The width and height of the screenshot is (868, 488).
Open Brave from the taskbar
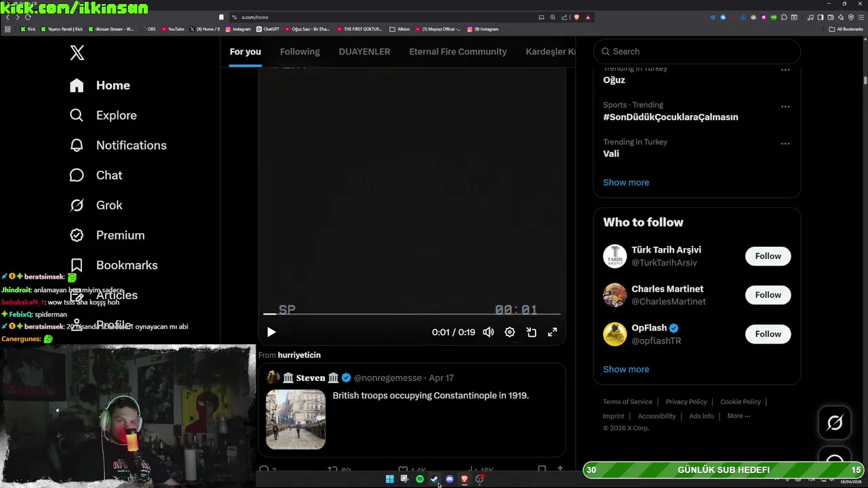(x=465, y=479)
